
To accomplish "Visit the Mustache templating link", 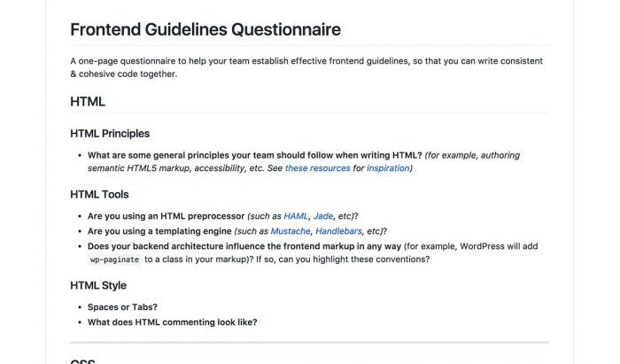I will click(x=291, y=231).
